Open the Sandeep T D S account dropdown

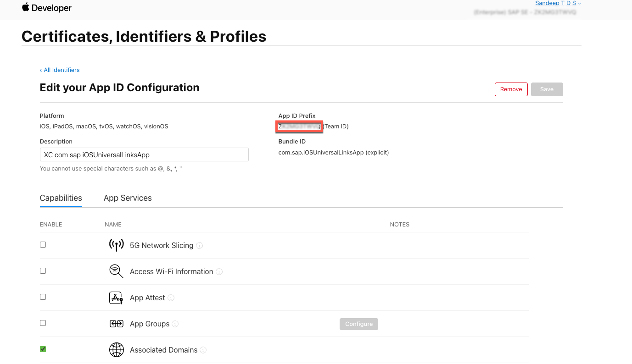pos(558,3)
